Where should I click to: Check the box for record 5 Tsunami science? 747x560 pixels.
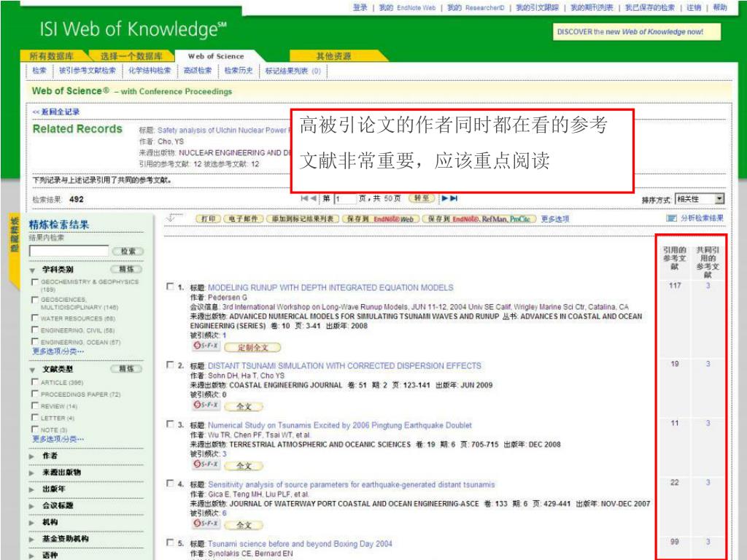tap(170, 542)
